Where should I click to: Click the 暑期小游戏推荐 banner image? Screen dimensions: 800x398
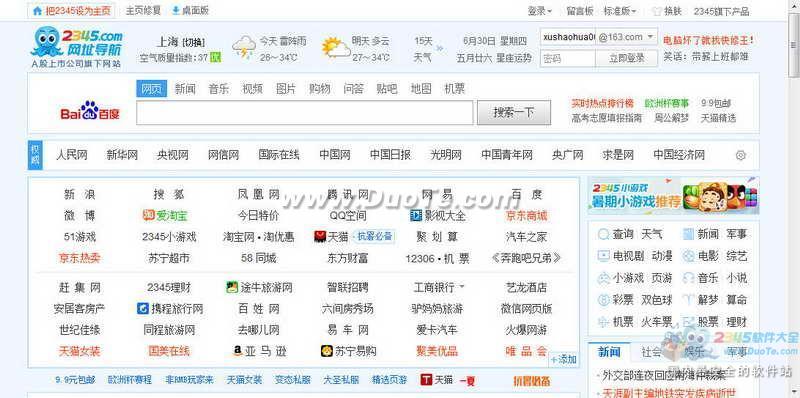[673, 195]
